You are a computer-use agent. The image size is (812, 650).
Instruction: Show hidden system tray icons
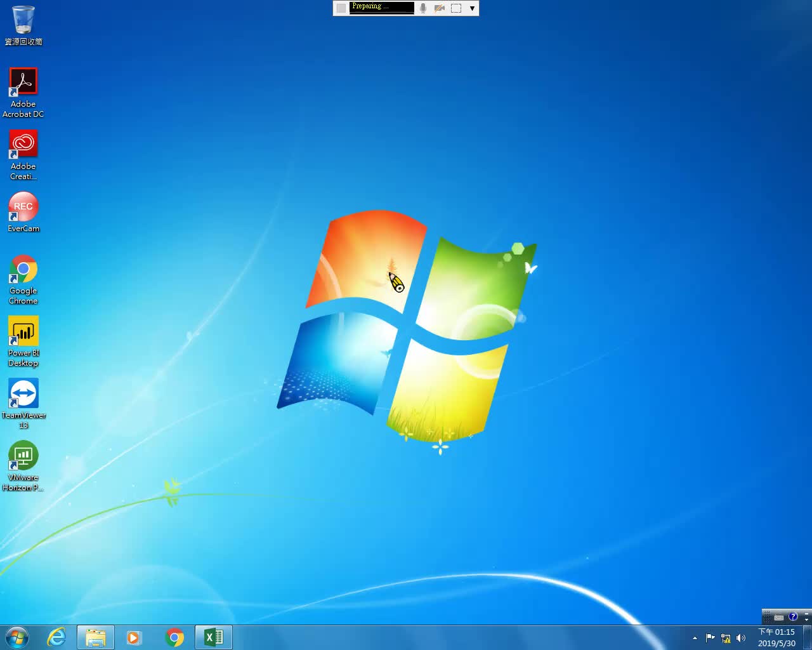[695, 638]
